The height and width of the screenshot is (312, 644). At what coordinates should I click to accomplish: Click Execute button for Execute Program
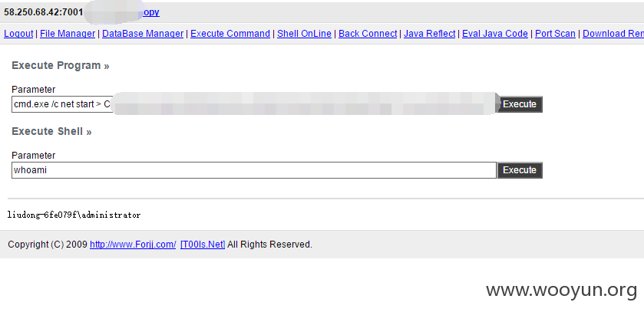520,104
